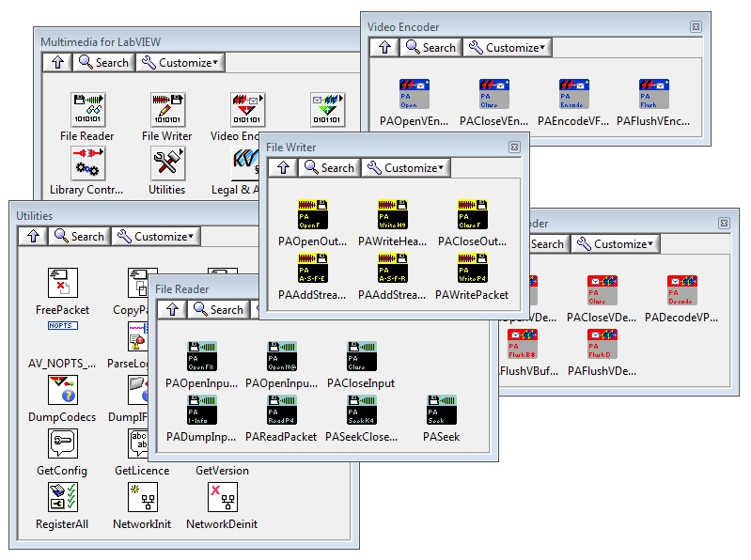Select the PAWritePacket VI icon

(x=473, y=268)
